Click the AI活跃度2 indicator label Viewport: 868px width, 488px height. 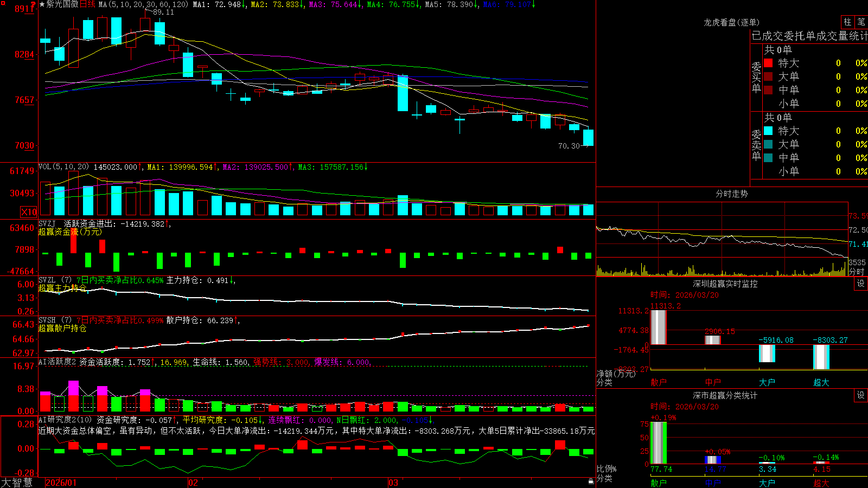(58, 362)
